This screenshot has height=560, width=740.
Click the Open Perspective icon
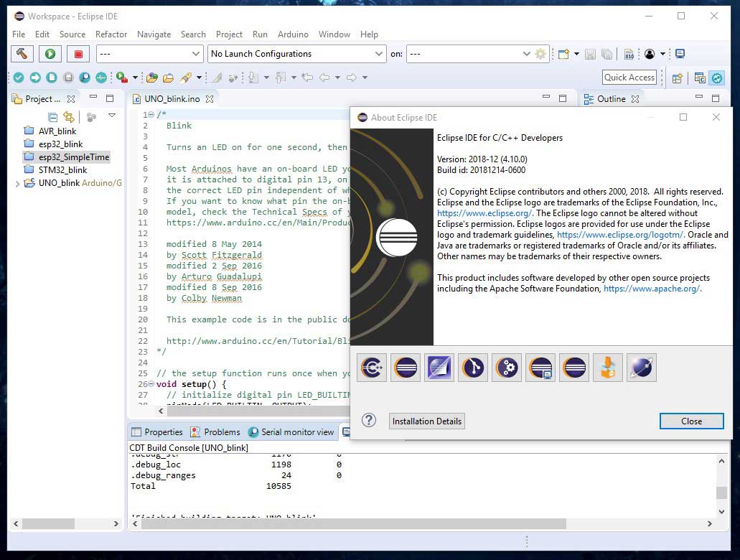(678, 78)
